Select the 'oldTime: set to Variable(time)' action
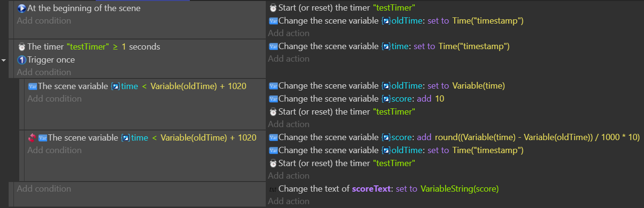 [x=387, y=86]
